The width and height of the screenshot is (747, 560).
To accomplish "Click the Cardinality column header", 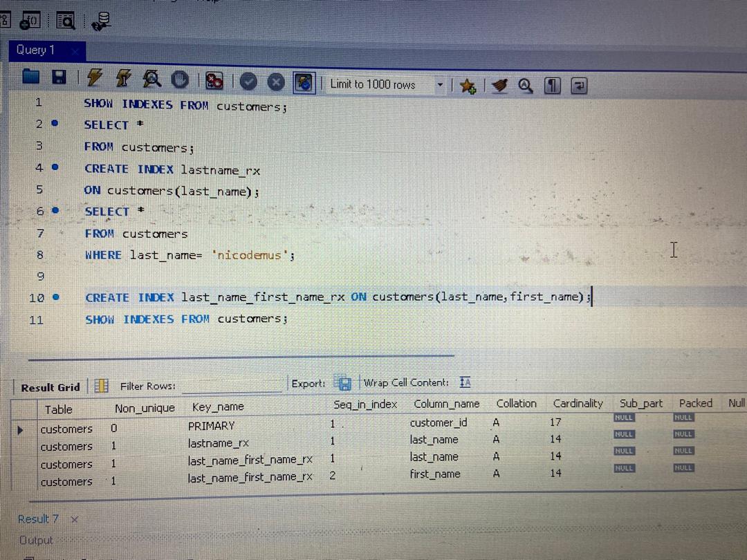I will (x=578, y=404).
